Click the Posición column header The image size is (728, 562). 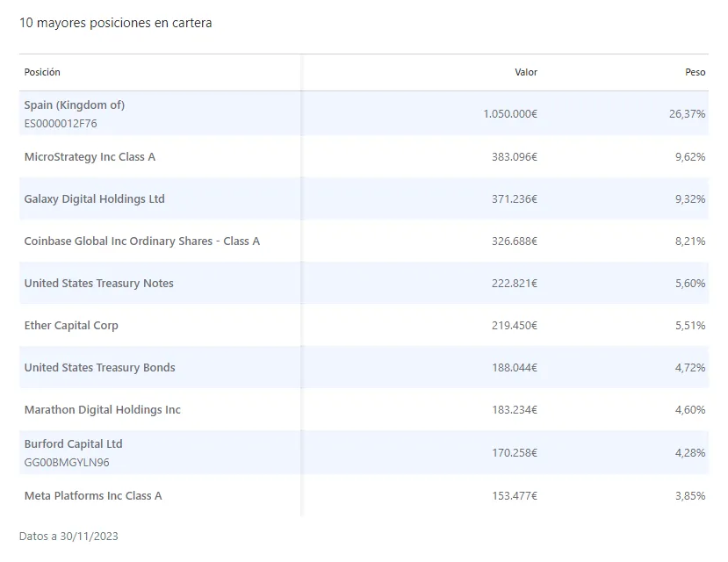pyautogui.click(x=42, y=72)
